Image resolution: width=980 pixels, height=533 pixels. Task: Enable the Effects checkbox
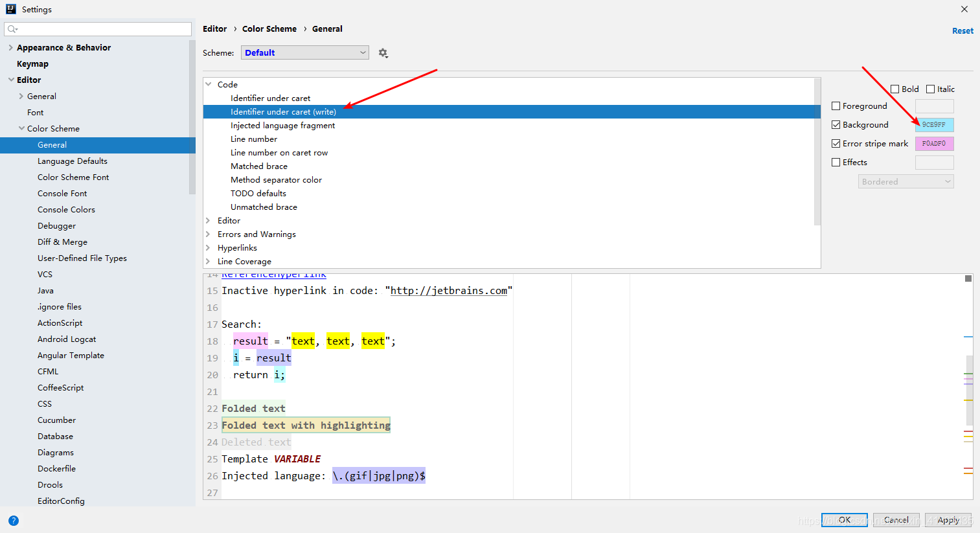pos(836,163)
